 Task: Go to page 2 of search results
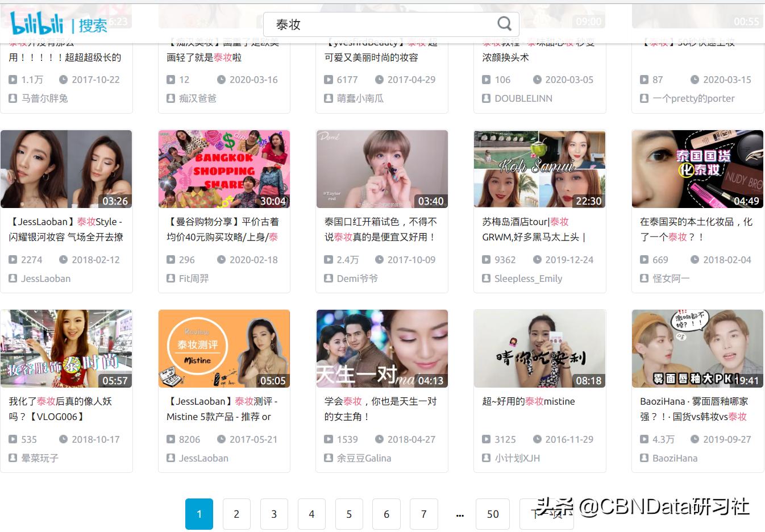pos(236,514)
